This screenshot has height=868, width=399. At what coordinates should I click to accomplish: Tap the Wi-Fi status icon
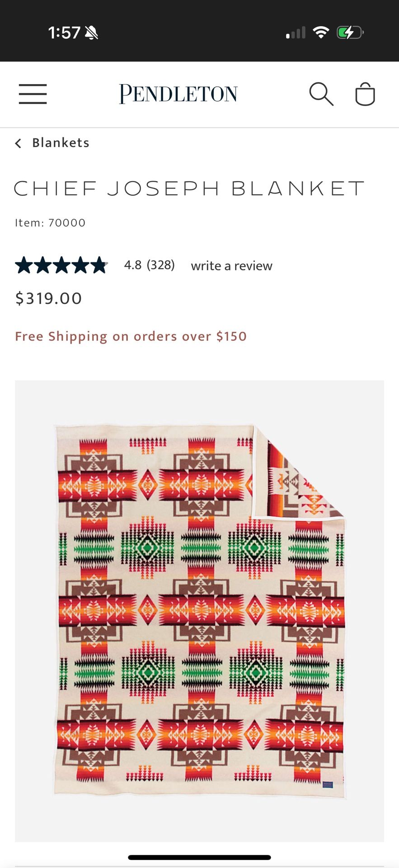click(321, 33)
